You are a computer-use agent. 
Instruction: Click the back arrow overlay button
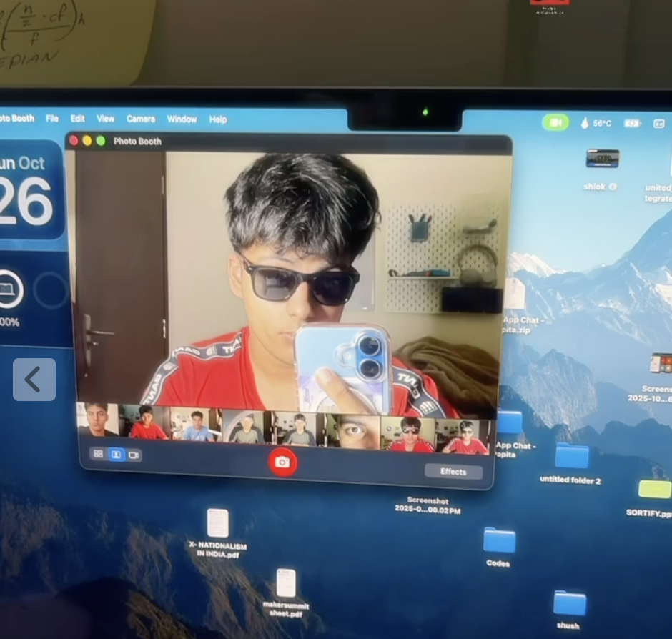tap(34, 380)
